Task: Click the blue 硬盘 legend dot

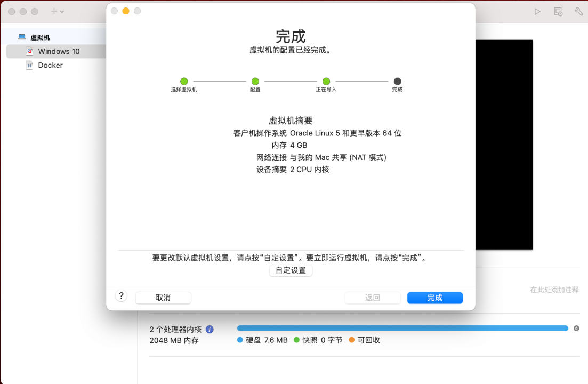Action: [240, 340]
